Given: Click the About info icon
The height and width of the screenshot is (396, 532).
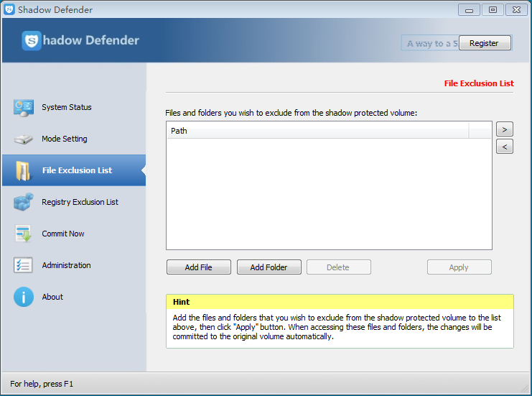Looking at the screenshot, I should pos(24,297).
